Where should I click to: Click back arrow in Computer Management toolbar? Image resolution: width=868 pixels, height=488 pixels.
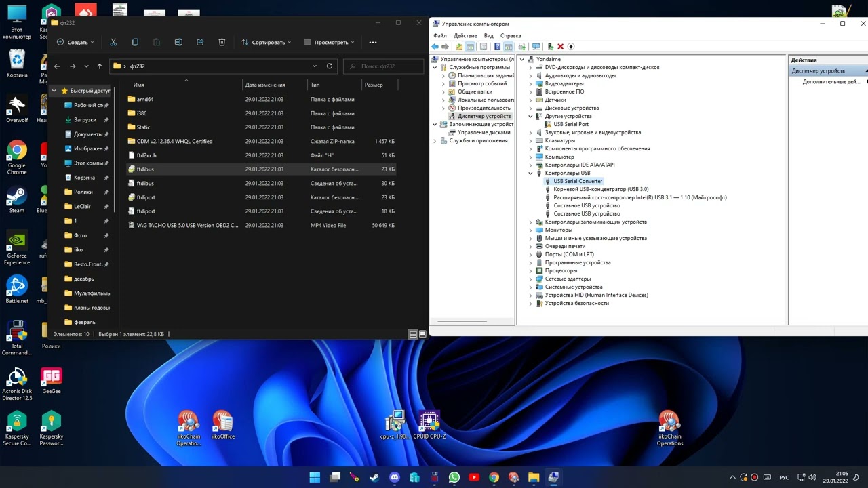coord(435,47)
